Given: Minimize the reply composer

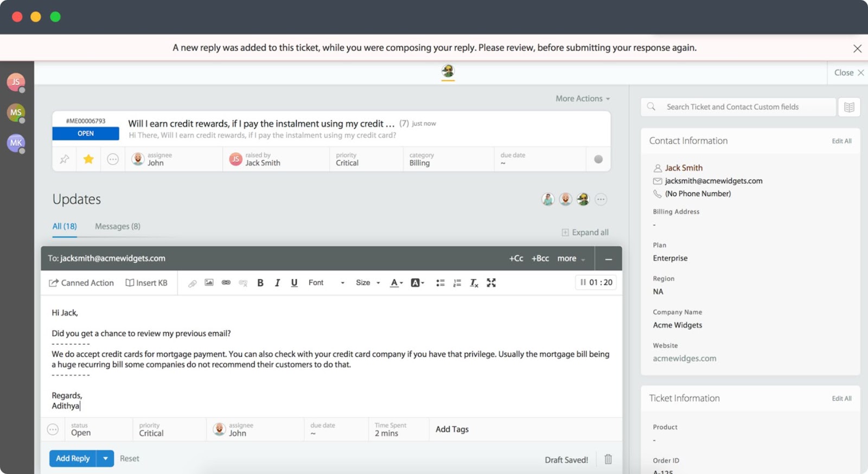Looking at the screenshot, I should click(609, 259).
